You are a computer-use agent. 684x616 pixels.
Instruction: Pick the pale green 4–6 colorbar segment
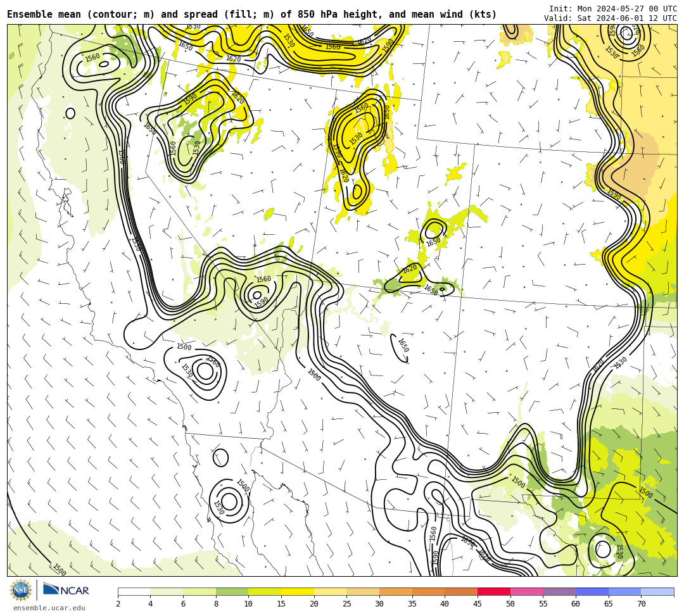pos(167,591)
